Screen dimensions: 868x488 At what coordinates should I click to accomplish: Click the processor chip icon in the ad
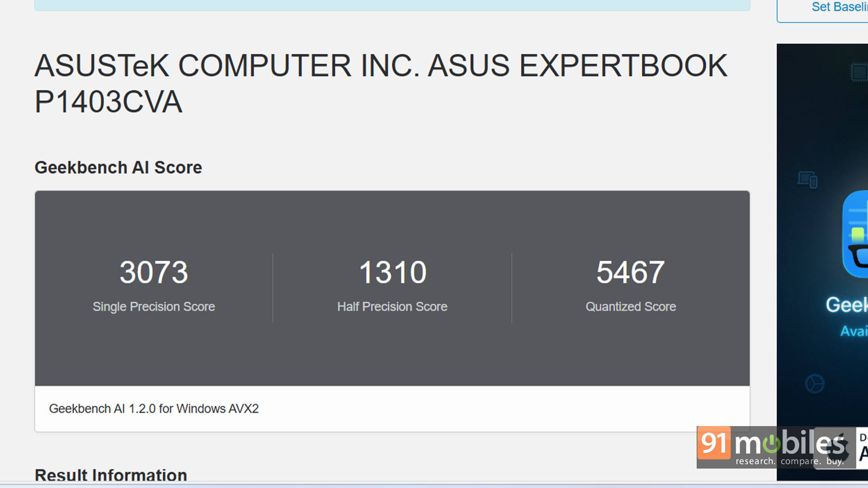point(859,72)
